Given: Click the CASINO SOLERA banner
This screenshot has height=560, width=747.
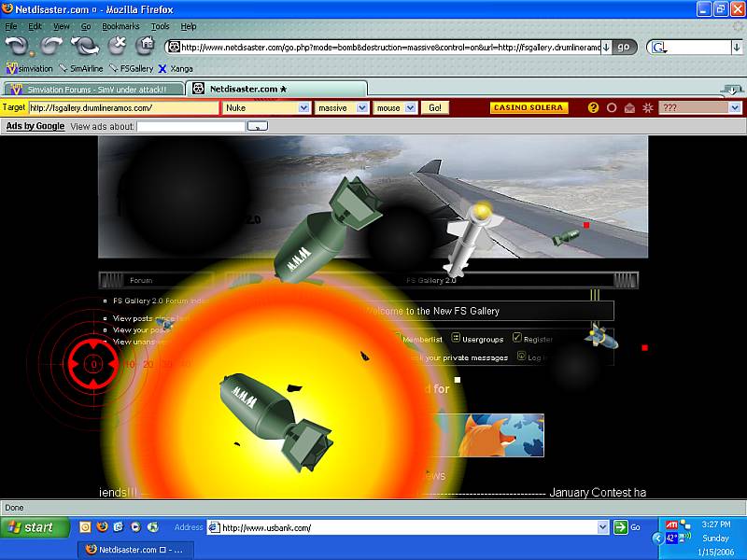Looking at the screenshot, I should [x=529, y=107].
